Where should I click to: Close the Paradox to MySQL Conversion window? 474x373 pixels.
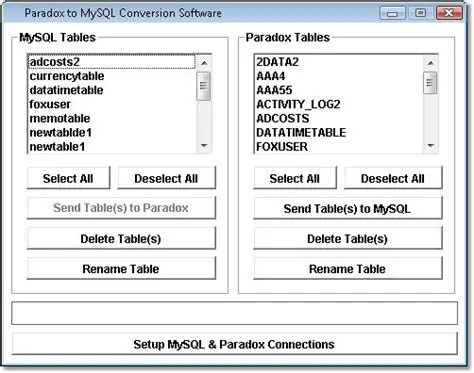coord(449,13)
